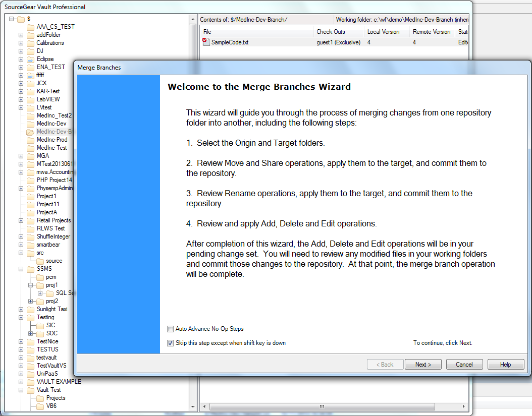Expand the DJ folder node

21,51
